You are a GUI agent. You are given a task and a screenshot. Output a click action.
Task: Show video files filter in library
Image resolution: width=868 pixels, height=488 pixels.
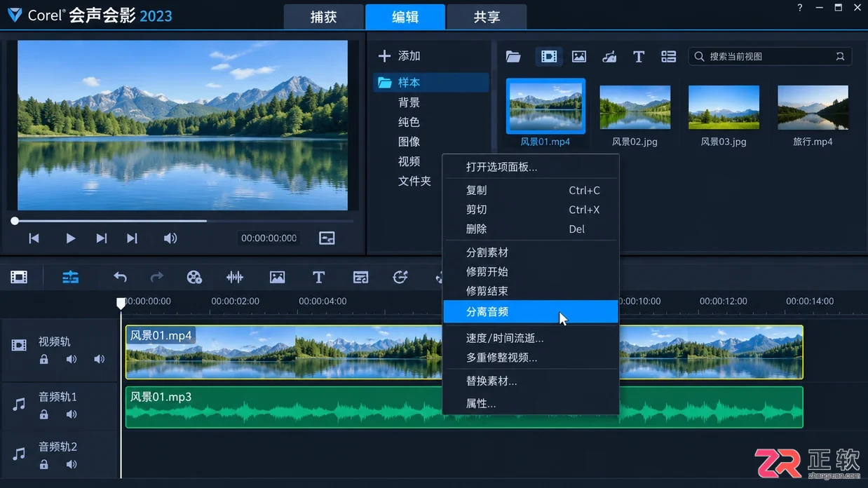coord(549,57)
